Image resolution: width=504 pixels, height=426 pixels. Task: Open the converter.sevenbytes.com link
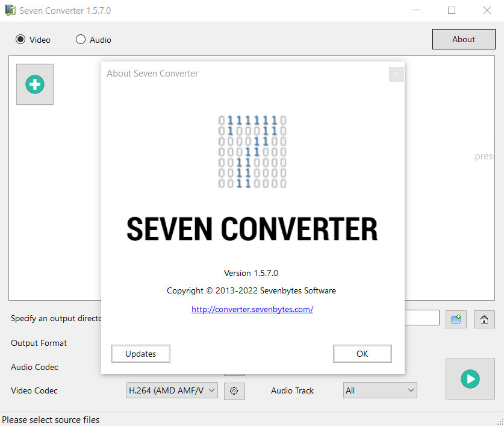[x=252, y=309]
